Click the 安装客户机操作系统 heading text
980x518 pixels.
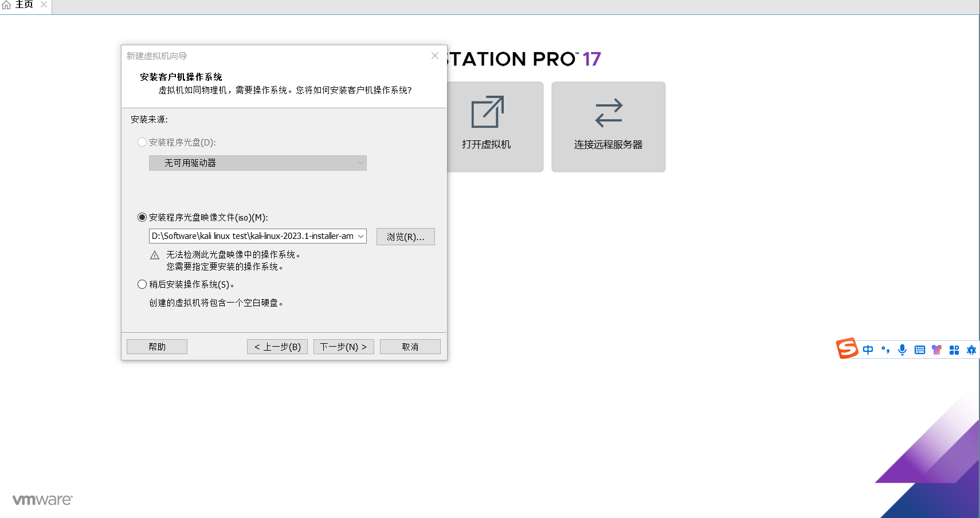[x=181, y=77]
